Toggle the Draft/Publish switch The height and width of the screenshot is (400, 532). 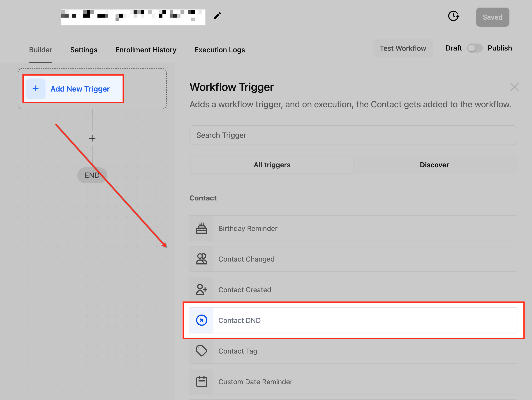coord(474,48)
